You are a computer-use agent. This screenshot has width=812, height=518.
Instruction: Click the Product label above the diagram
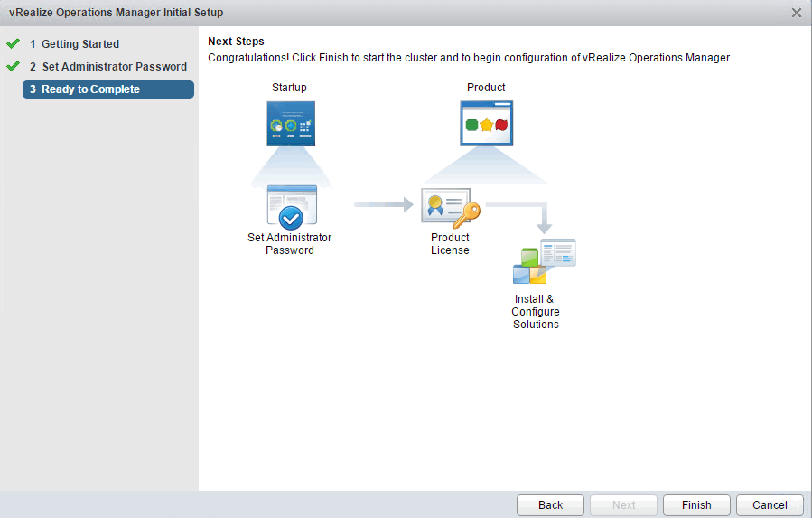(486, 87)
